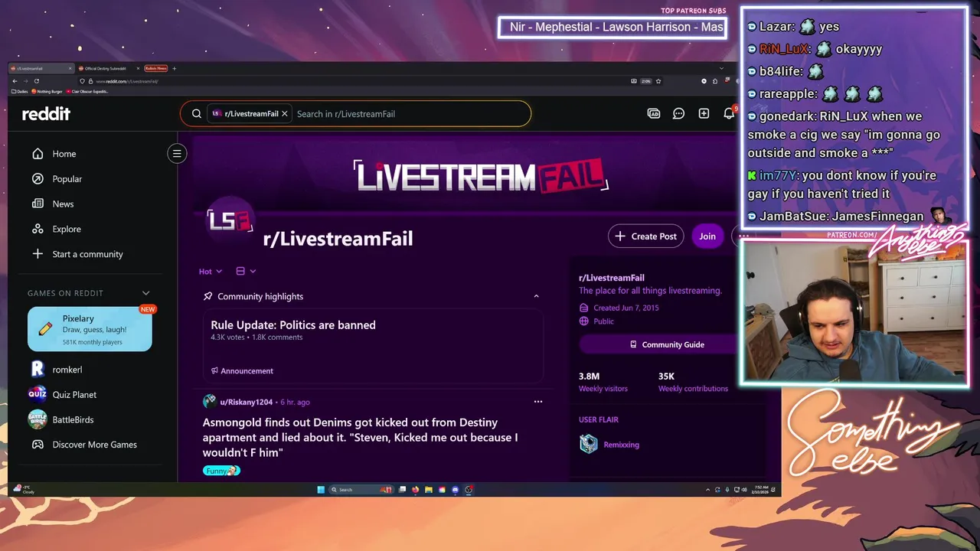Switch to Kulinis News tab
The width and height of the screenshot is (980, 551).
click(x=156, y=68)
